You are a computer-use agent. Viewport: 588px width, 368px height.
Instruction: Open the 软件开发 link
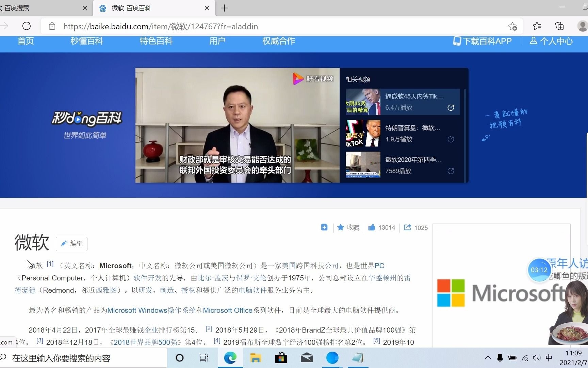point(148,278)
